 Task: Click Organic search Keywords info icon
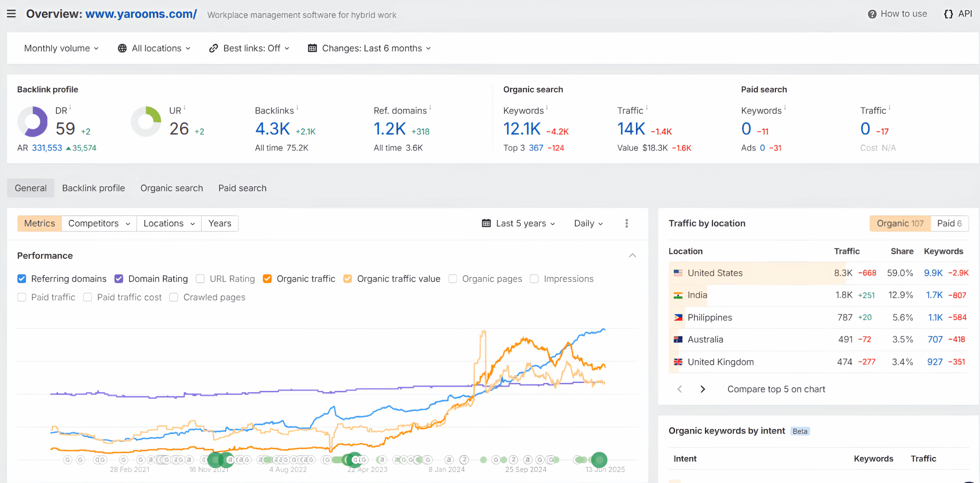[547, 107]
